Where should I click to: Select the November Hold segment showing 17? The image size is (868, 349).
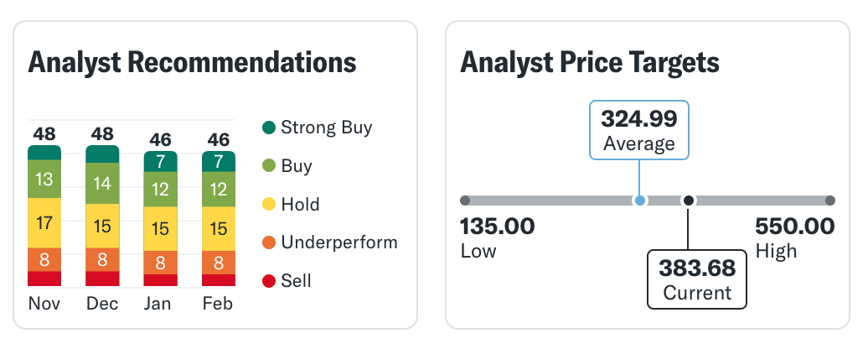pos(44,223)
